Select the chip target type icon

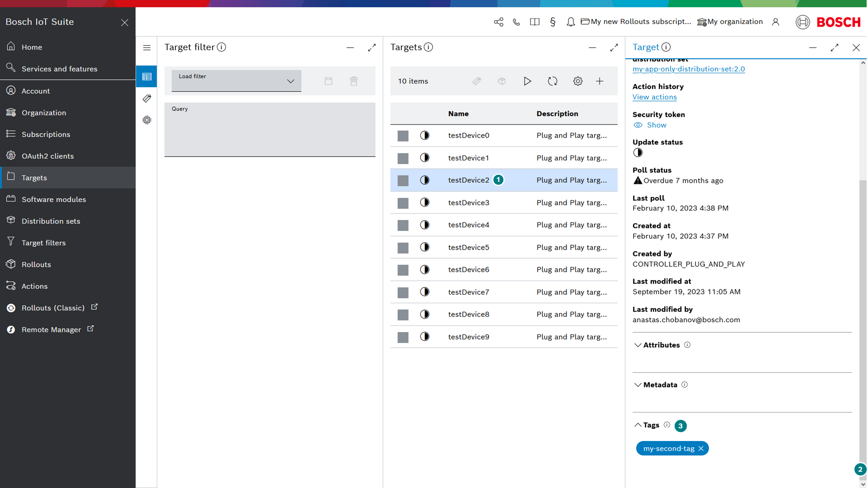tap(147, 120)
